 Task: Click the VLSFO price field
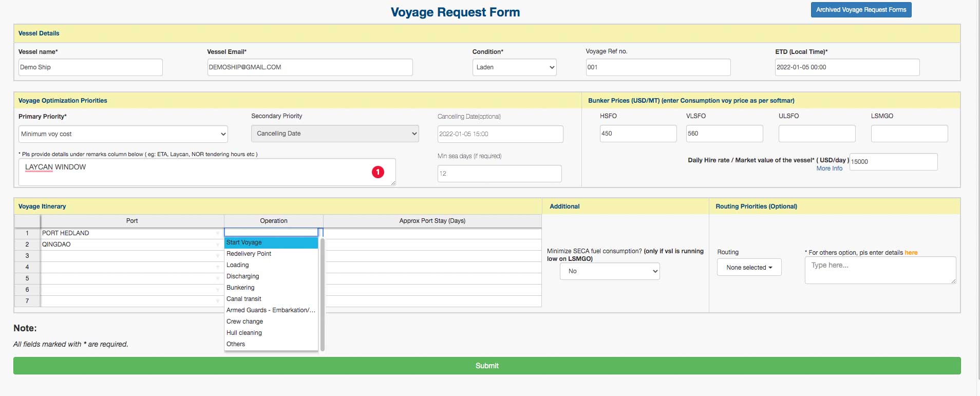point(724,134)
